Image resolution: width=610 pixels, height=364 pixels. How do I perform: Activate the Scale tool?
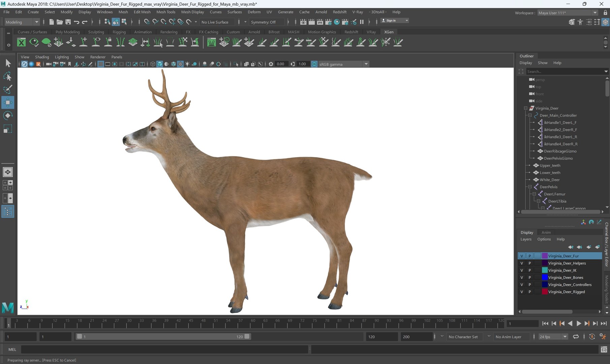8,129
